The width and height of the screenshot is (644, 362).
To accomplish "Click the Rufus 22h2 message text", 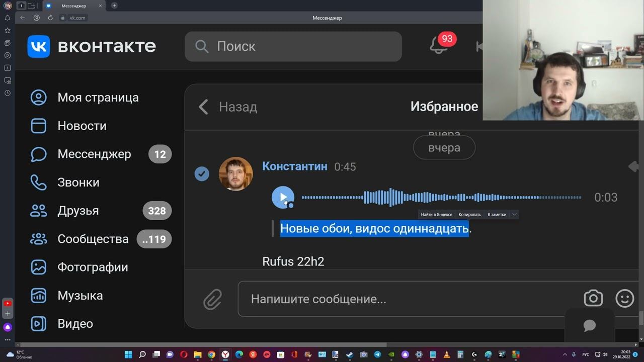I will click(293, 261).
